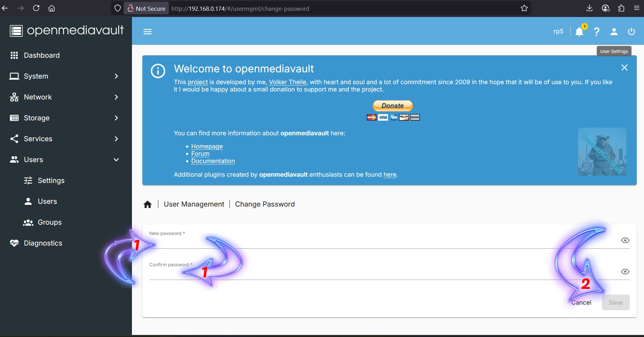Bookmark this page with star icon
This screenshot has width=644, height=337.
click(x=524, y=8)
